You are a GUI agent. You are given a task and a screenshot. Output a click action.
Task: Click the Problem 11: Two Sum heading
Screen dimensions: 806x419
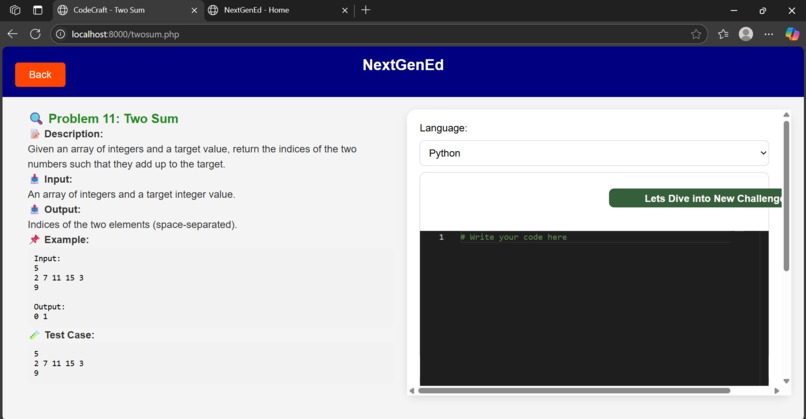coord(113,119)
